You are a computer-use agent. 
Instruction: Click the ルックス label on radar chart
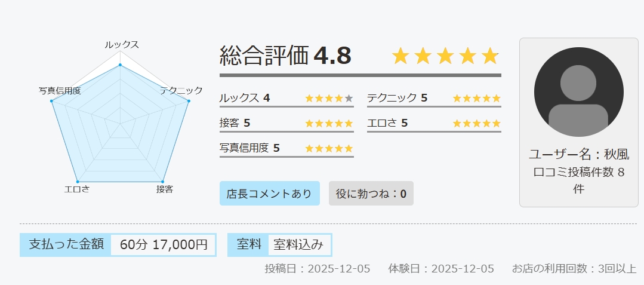pyautogui.click(x=121, y=45)
